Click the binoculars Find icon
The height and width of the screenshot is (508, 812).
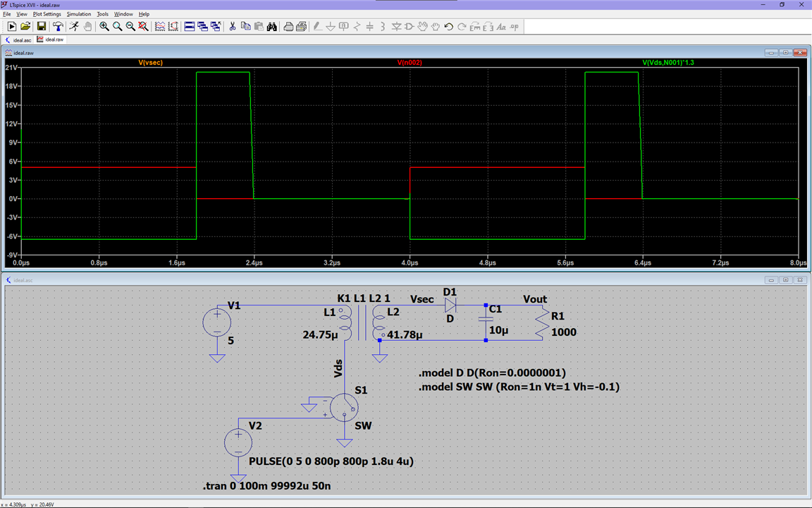[x=272, y=27]
